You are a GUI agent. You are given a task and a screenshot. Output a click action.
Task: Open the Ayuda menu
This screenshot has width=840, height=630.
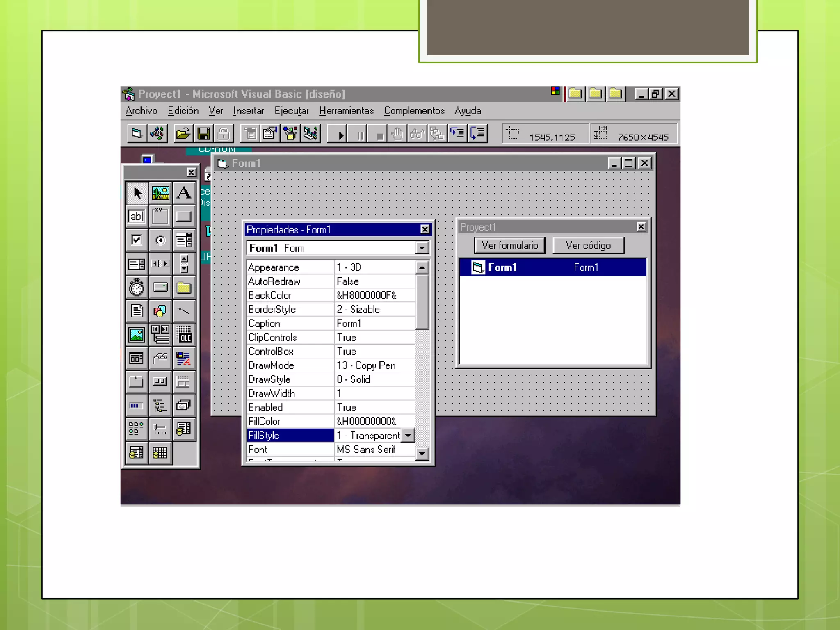[468, 111]
